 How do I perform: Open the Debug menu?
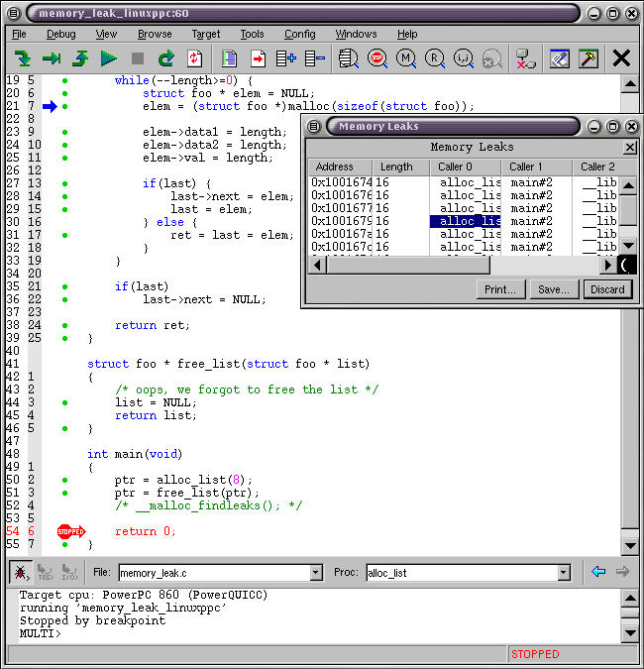[60, 34]
